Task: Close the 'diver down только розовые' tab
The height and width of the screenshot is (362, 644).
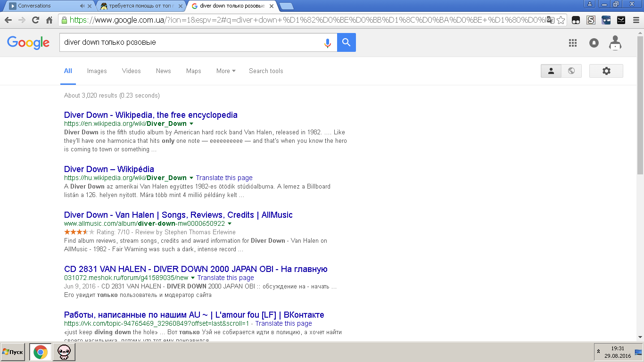Action: click(x=272, y=6)
